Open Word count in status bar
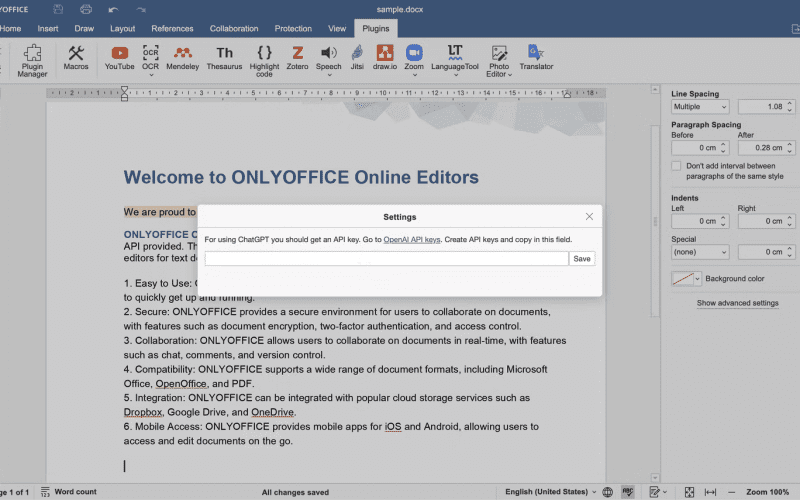The width and height of the screenshot is (800, 500). point(69,492)
